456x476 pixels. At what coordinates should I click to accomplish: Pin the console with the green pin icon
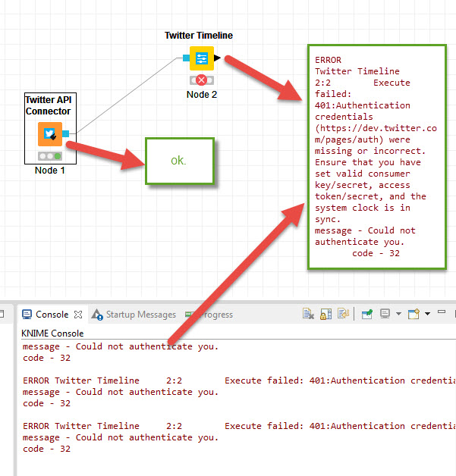pos(367,314)
